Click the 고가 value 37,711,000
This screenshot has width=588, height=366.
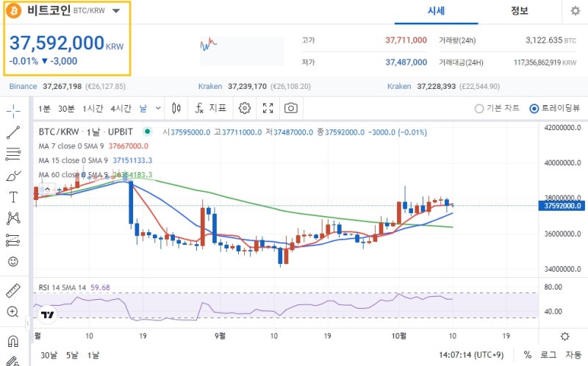point(406,40)
